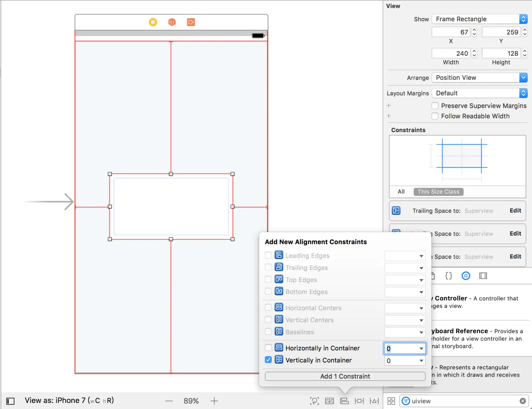Select the orange First Responder cube icon
This screenshot has height=409, width=532.
pos(172,22)
